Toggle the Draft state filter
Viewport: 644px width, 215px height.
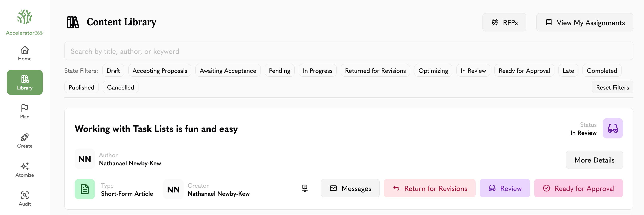(113, 70)
